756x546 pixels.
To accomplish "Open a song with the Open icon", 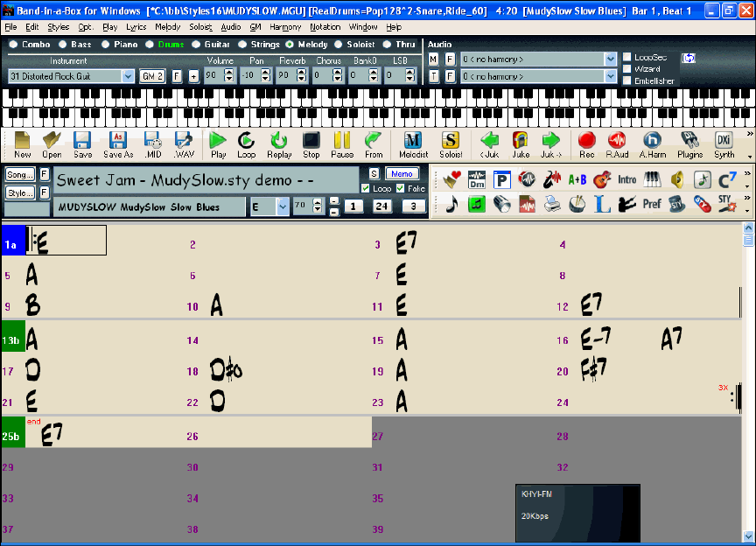I will point(52,144).
